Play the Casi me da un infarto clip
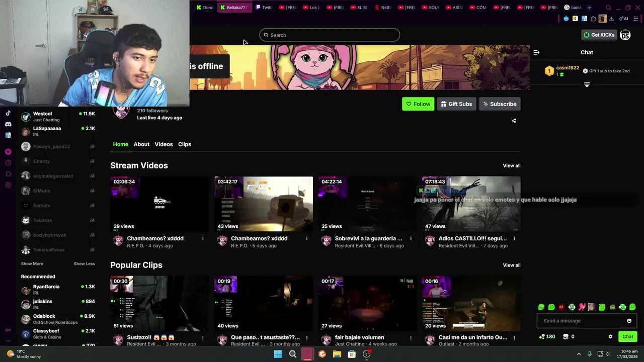The width and height of the screenshot is (644, 362). pos(471,303)
